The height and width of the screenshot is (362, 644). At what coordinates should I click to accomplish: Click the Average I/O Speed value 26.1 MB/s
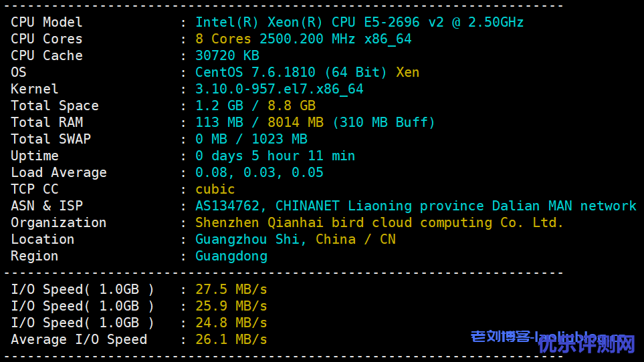pyautogui.click(x=231, y=339)
